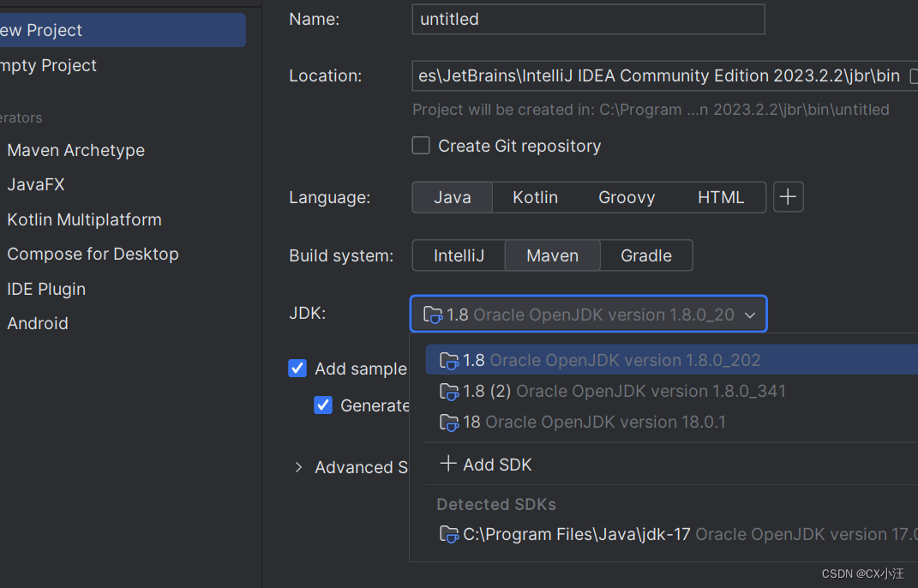Choose HTML as the language
This screenshot has height=588, width=918.
click(721, 197)
